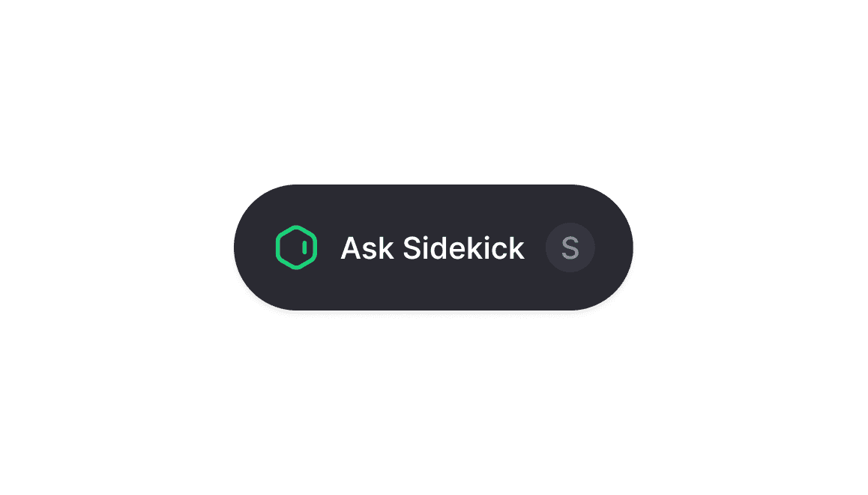Viewport: 868px width, 495px height.
Task: Tap the green outlined hexagon logo
Action: point(296,247)
